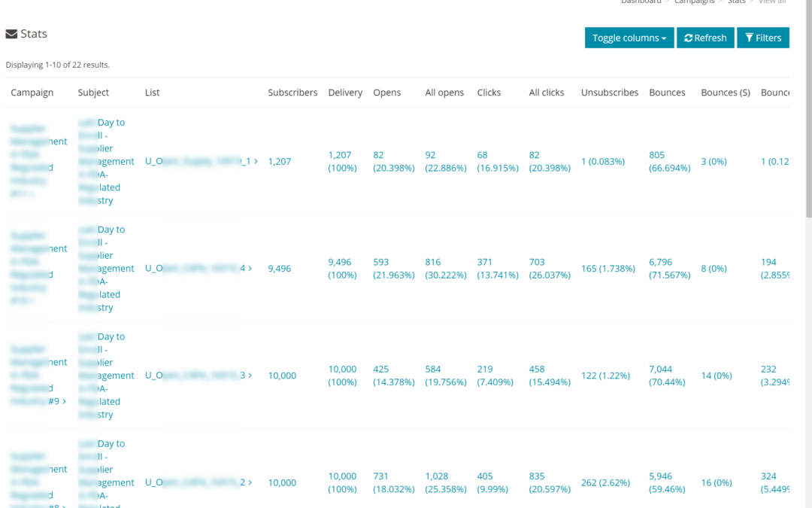Click the All clicks column header
The width and height of the screenshot is (812, 508).
tap(547, 93)
